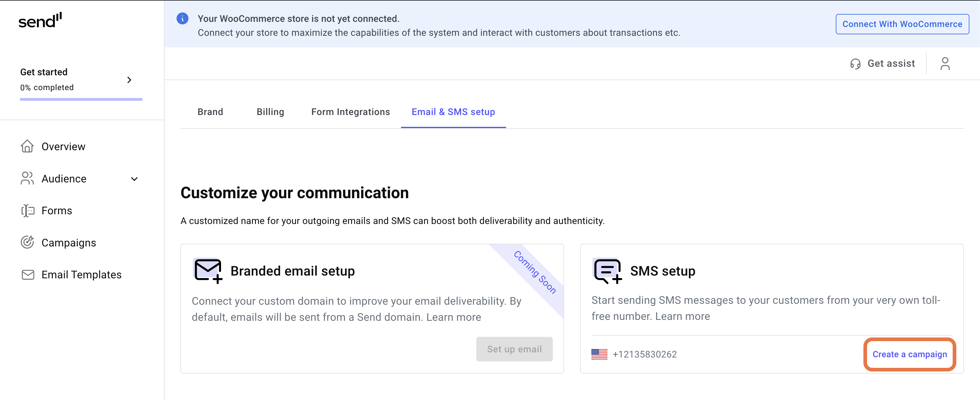Viewport: 980px width, 400px height.
Task: Select the Brand tab
Action: [x=209, y=112]
